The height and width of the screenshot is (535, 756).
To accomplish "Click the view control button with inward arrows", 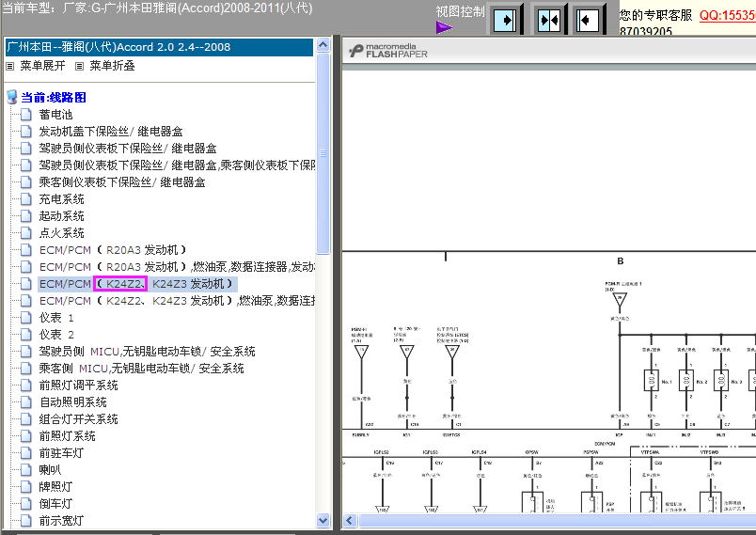I will pos(549,20).
